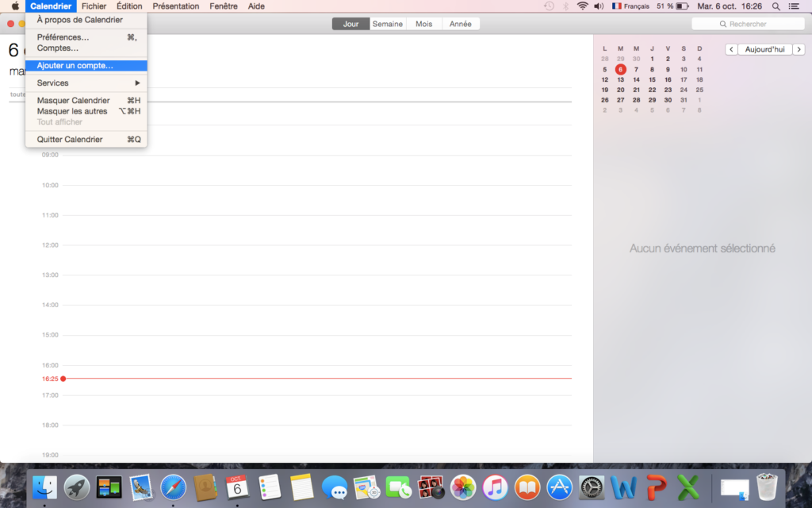Switch to the Mois view
This screenshot has width=812, height=508.
[x=424, y=24]
